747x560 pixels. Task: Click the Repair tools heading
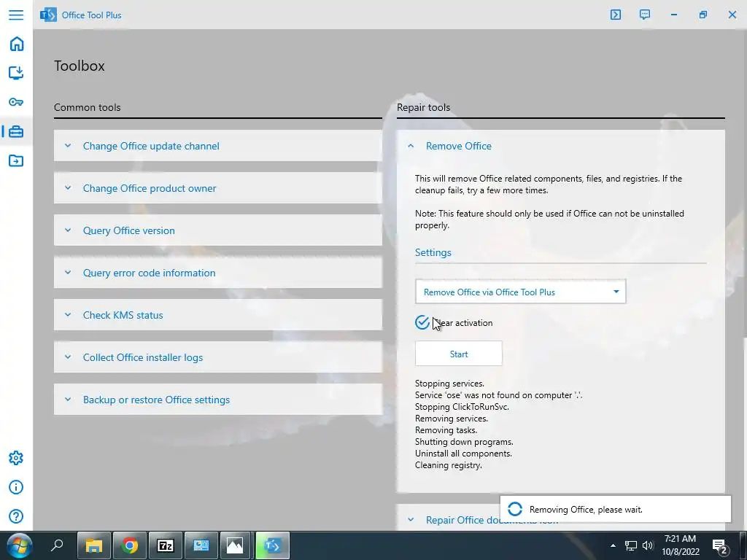pyautogui.click(x=423, y=107)
